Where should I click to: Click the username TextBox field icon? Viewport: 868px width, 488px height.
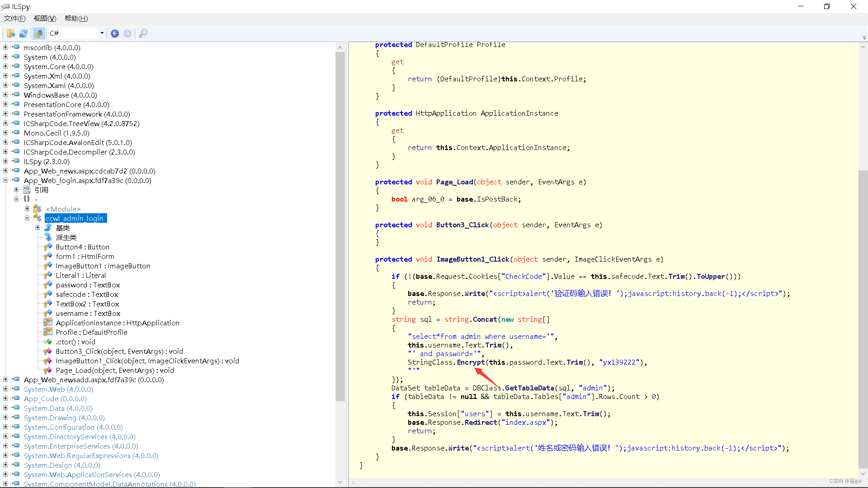48,313
